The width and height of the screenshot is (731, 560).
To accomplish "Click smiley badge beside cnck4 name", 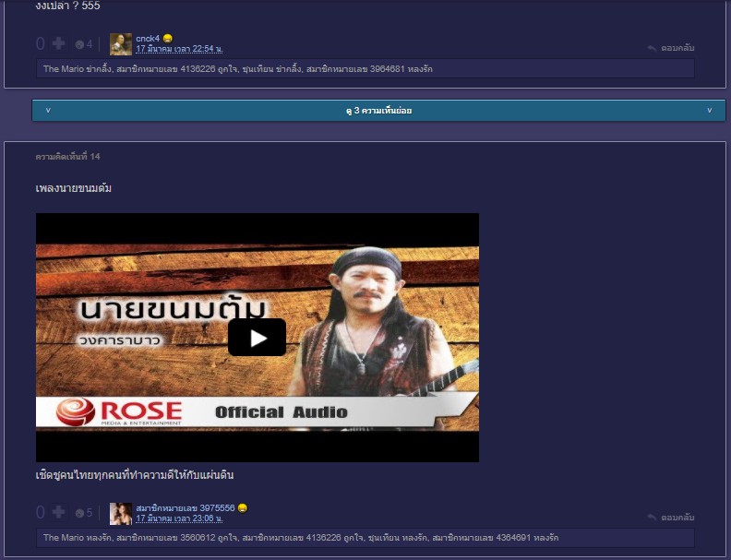I will (168, 39).
